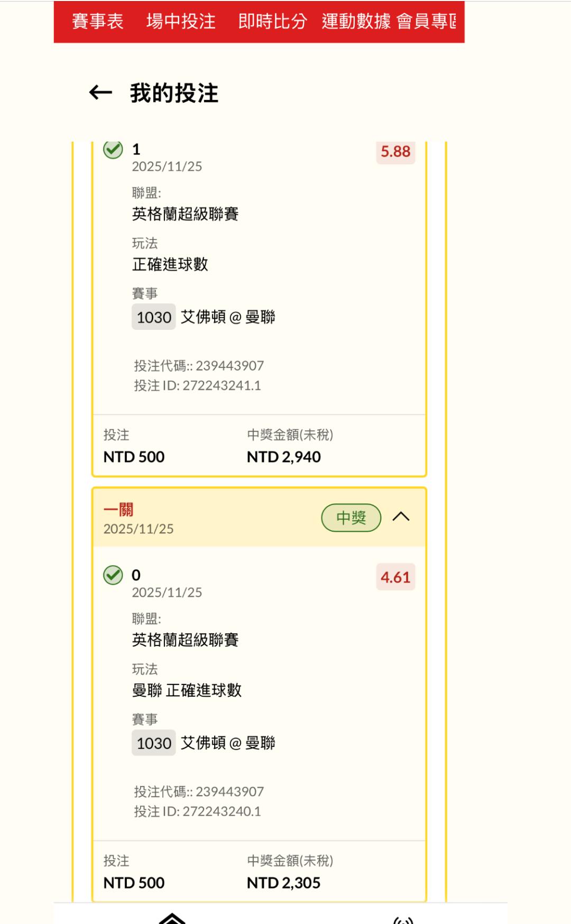Click the NTD 2,305 payout amount
571x924 pixels.
point(283,883)
